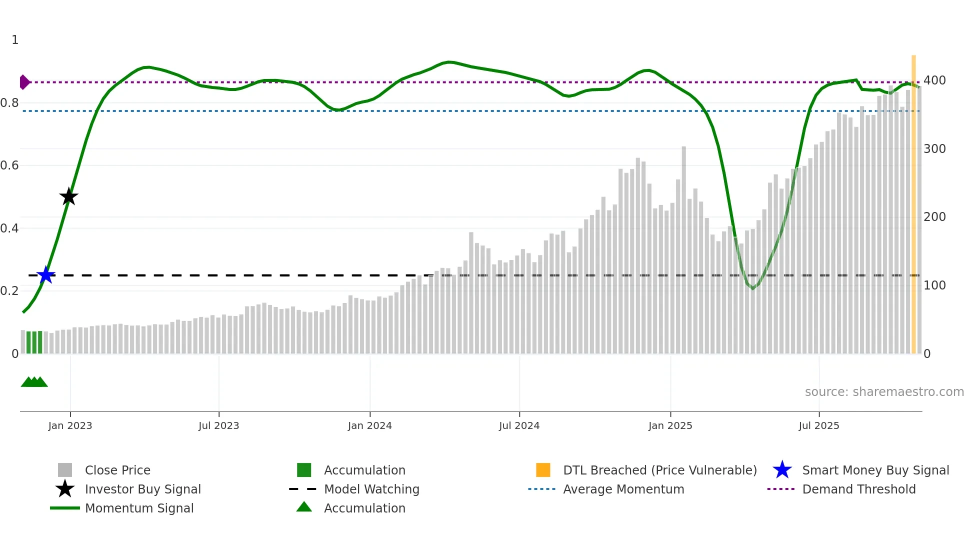The height and width of the screenshot is (551, 980).
Task: Click the 0.6 label on left momentum axis
Action: click(x=9, y=165)
